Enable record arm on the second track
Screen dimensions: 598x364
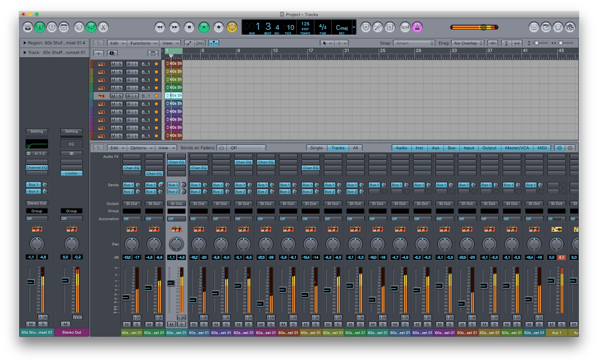coord(127,72)
